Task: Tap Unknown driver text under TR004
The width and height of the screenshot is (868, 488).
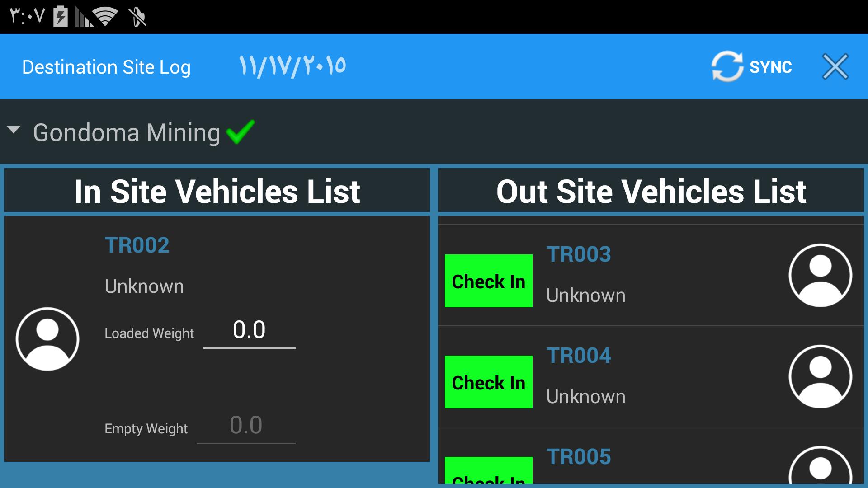Action: (x=586, y=397)
